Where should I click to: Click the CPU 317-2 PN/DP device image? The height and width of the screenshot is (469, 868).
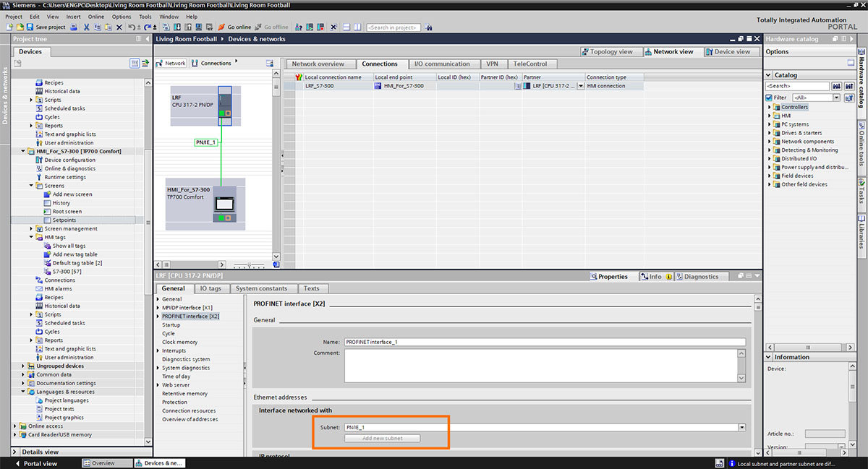click(225, 106)
